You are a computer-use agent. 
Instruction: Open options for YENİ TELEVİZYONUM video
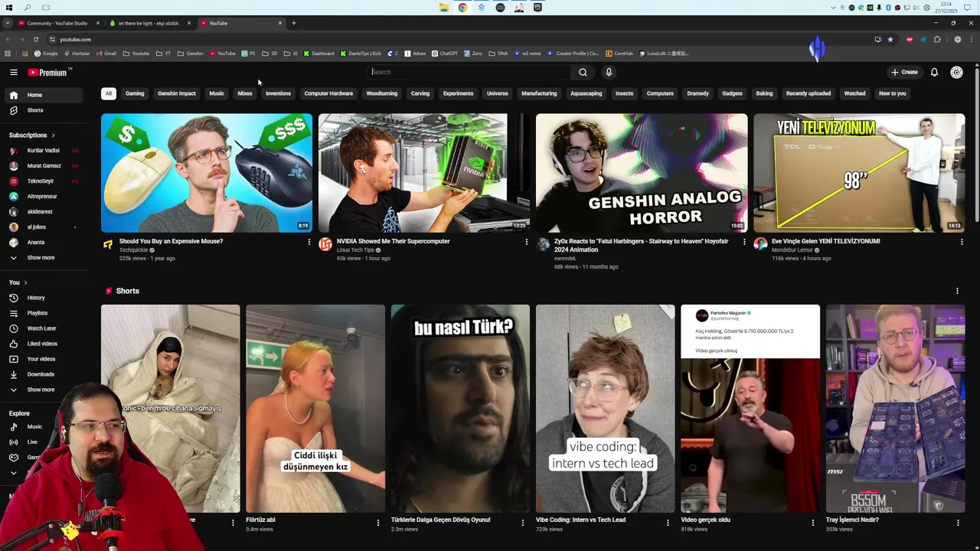[962, 242]
